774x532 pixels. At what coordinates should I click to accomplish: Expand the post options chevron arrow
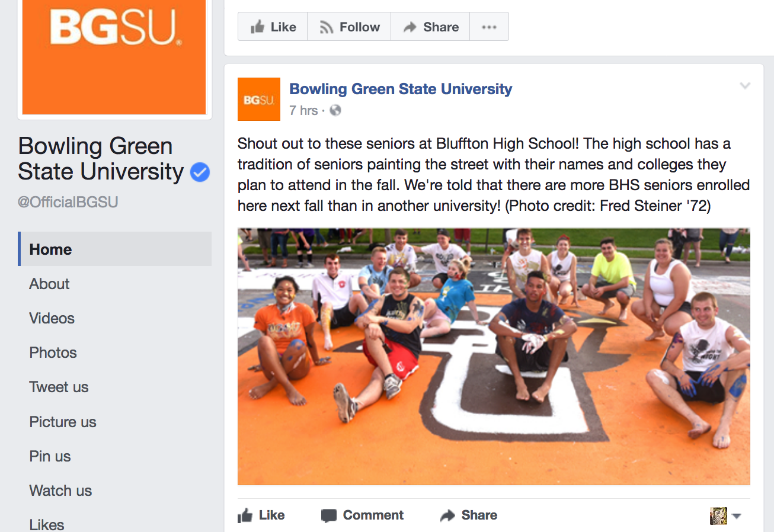[x=745, y=86]
